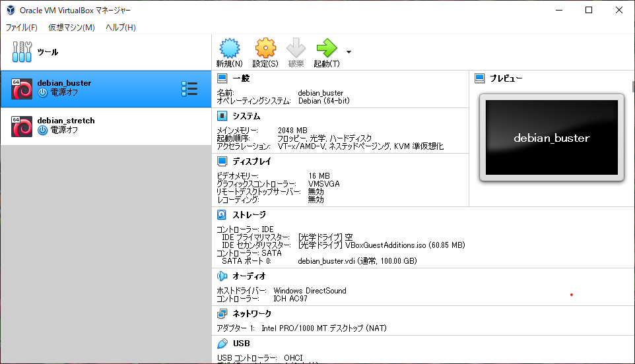The width and height of the screenshot is (635, 364).
Task: Click debian_buster.vdi SATA port entry
Action: click(x=357, y=261)
